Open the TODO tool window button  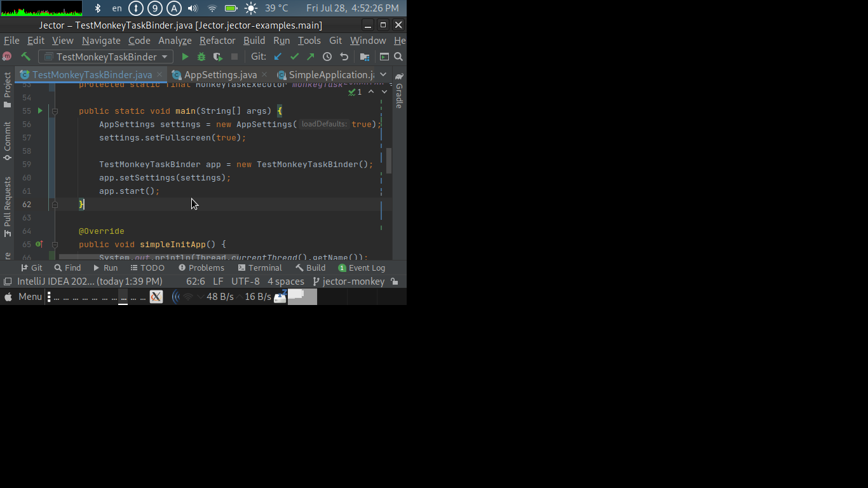click(147, 268)
